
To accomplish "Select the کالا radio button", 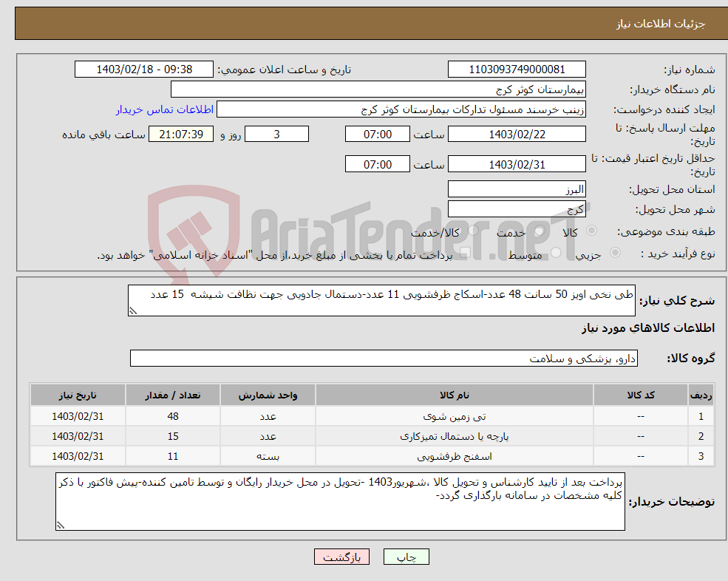I will coord(591,231).
